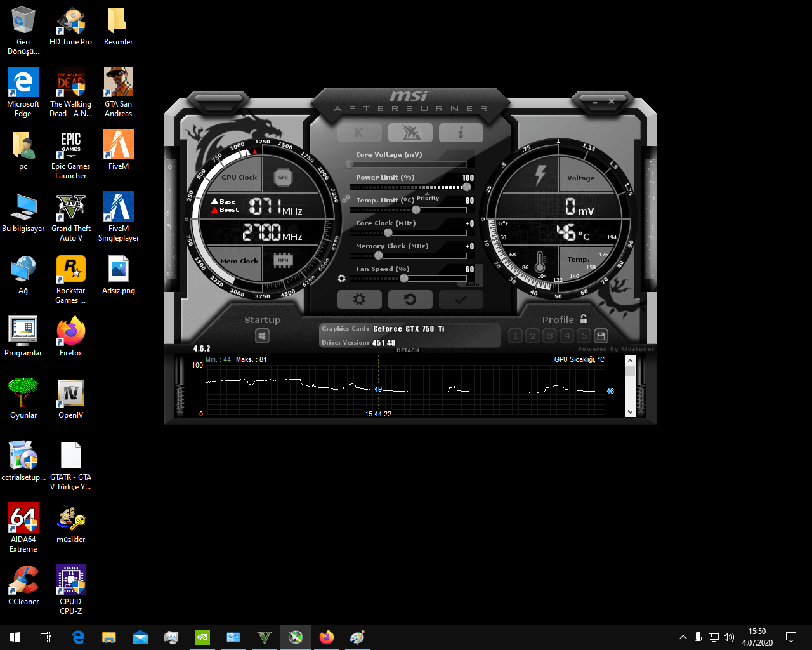The width and height of the screenshot is (812, 650).
Task: Click the GPU temperature graph line
Action: [405, 385]
